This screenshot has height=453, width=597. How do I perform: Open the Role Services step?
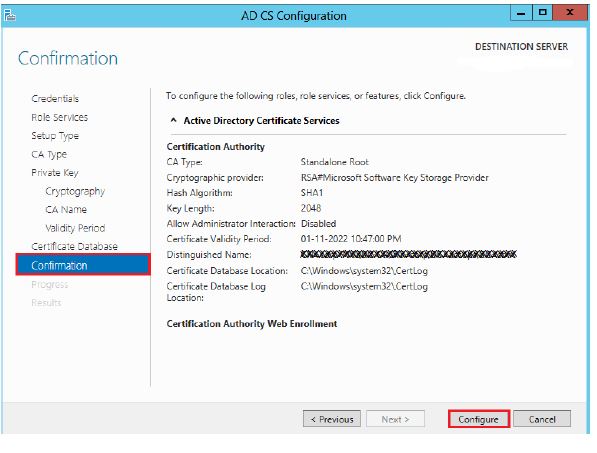[60, 117]
